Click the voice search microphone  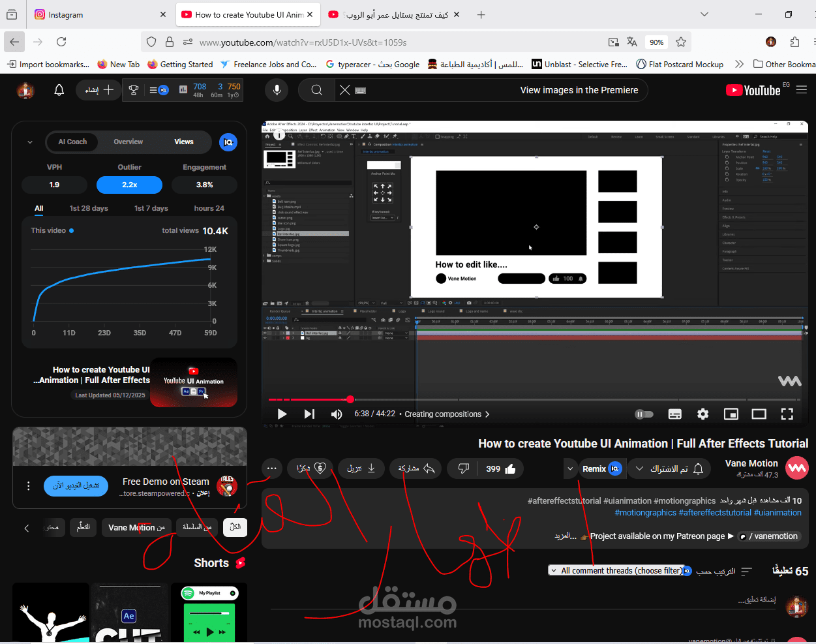(x=277, y=90)
